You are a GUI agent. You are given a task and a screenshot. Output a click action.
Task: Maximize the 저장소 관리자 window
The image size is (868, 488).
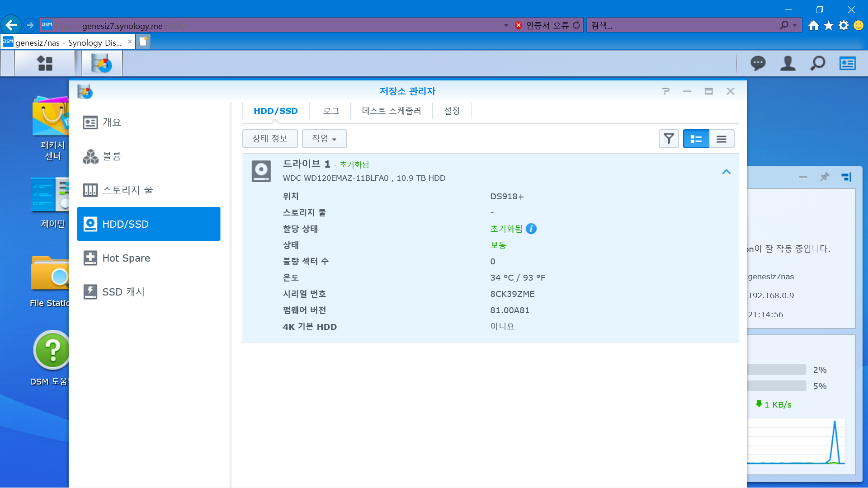coord(709,91)
